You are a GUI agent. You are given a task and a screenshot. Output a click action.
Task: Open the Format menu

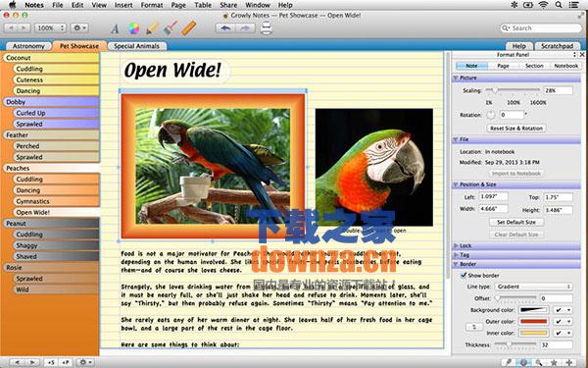[152, 5]
